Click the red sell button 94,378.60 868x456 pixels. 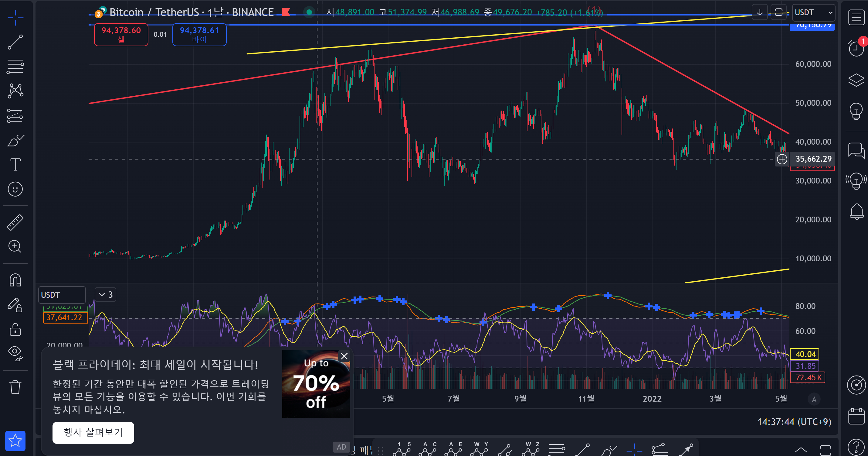click(121, 34)
